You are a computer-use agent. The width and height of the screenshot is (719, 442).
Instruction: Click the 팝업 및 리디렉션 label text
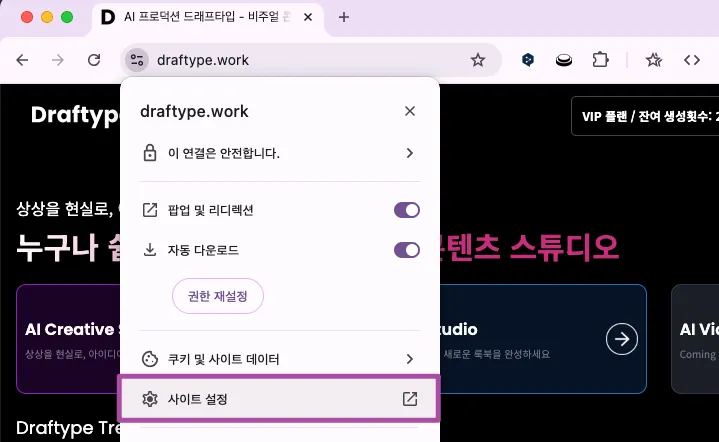point(210,210)
